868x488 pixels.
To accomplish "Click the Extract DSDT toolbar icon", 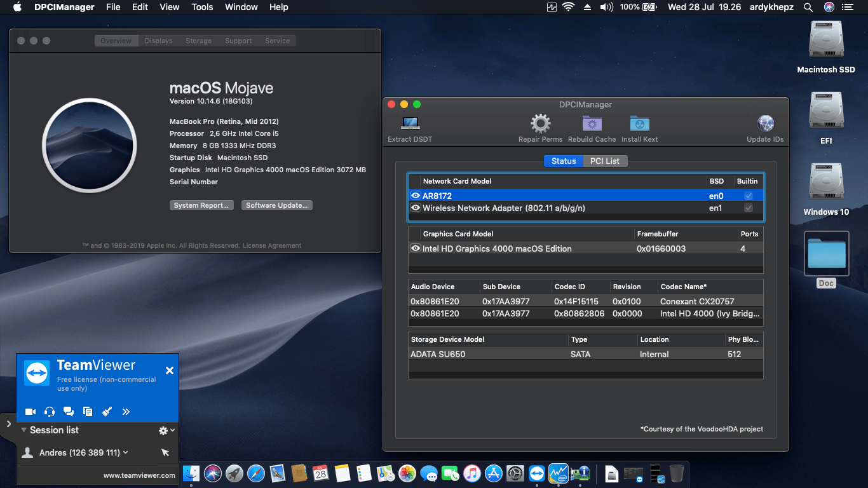I will pos(410,123).
